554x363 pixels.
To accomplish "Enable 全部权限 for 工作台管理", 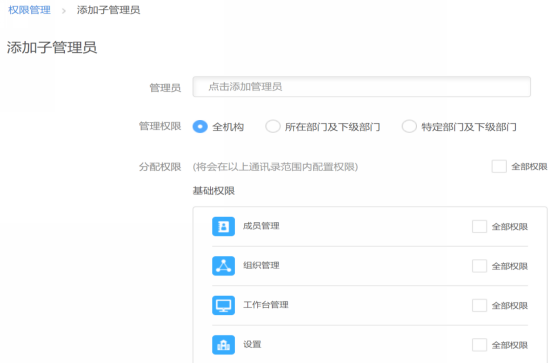I will (479, 305).
